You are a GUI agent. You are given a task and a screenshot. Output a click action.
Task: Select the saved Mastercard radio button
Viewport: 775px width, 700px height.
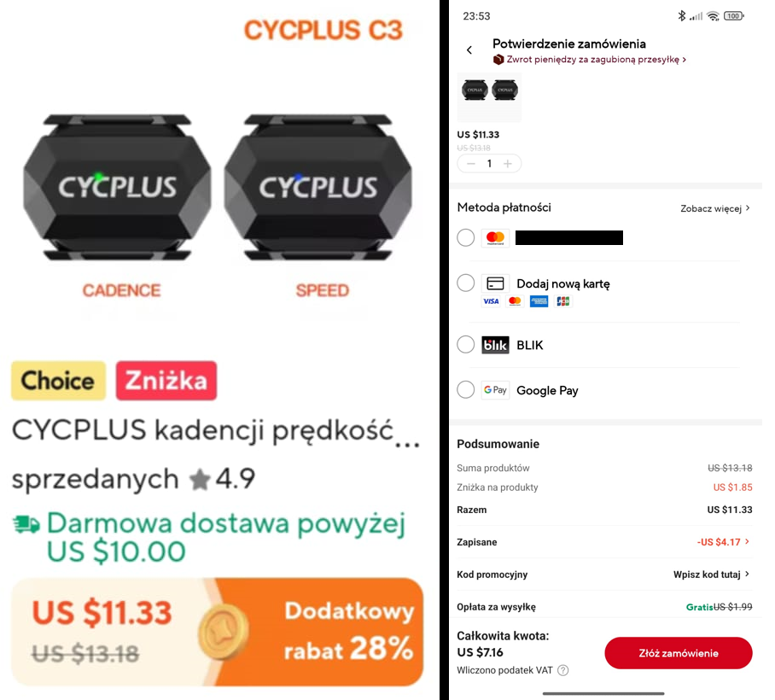[465, 238]
